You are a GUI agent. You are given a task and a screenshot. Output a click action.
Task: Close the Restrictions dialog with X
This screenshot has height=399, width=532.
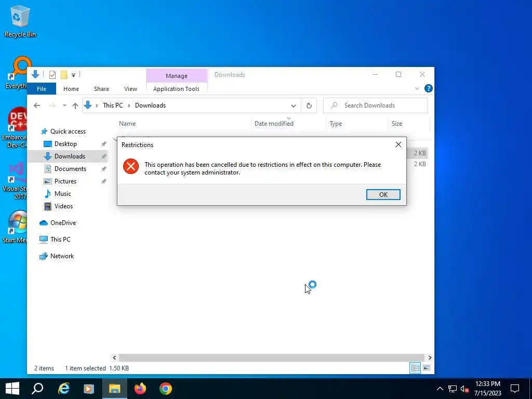tap(398, 144)
